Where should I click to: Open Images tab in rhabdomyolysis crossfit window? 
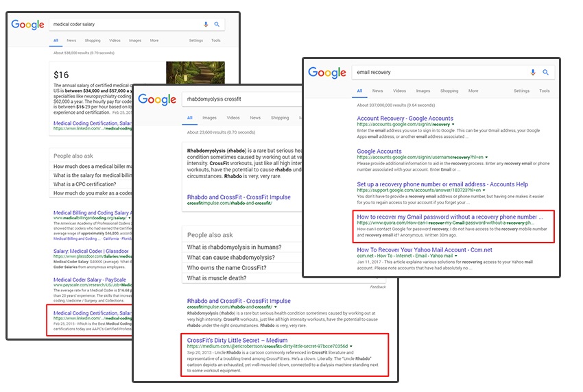(209, 117)
